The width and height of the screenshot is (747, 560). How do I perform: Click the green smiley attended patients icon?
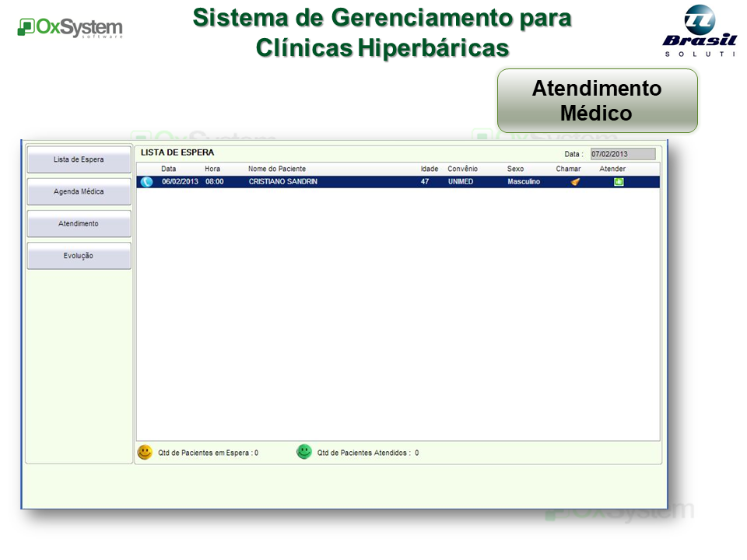[304, 452]
